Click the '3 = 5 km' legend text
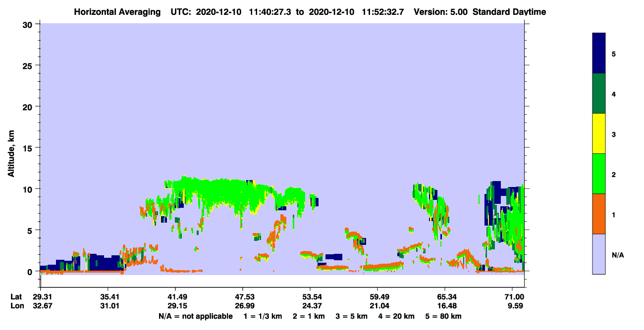644x330 pixels. point(353,316)
